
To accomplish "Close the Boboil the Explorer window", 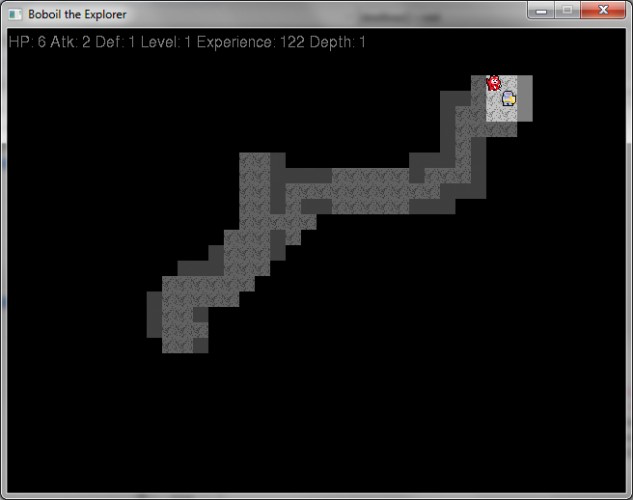I will 603,10.
